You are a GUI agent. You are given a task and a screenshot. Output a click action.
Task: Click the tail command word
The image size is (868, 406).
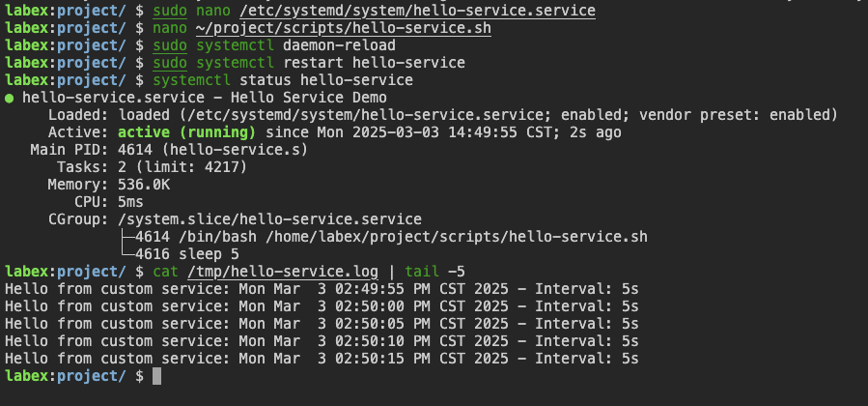[x=419, y=271]
